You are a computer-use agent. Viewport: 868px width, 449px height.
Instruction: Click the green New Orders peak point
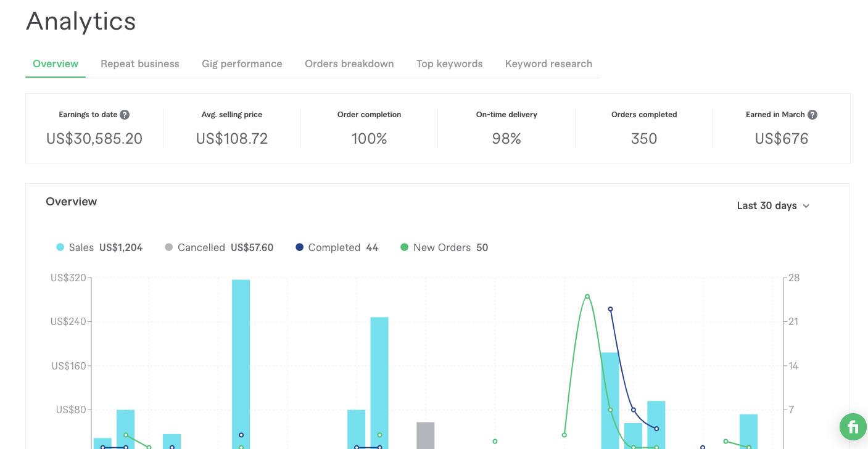(x=587, y=297)
